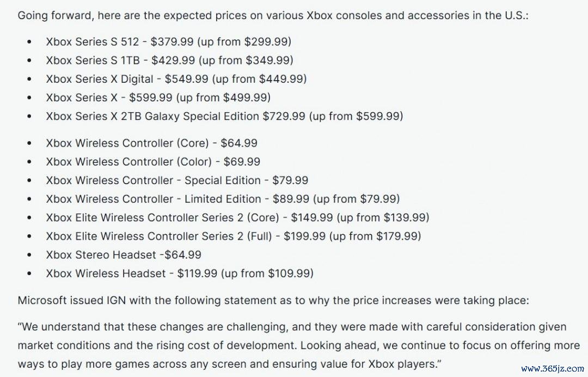Click the www.365jz.com watermark
This screenshot has height=377, width=588.
[553, 369]
